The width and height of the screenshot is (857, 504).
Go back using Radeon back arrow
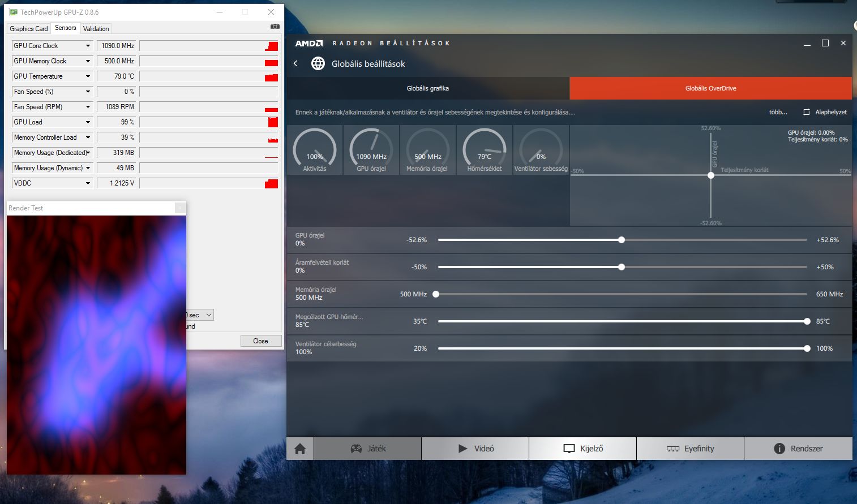tap(295, 64)
